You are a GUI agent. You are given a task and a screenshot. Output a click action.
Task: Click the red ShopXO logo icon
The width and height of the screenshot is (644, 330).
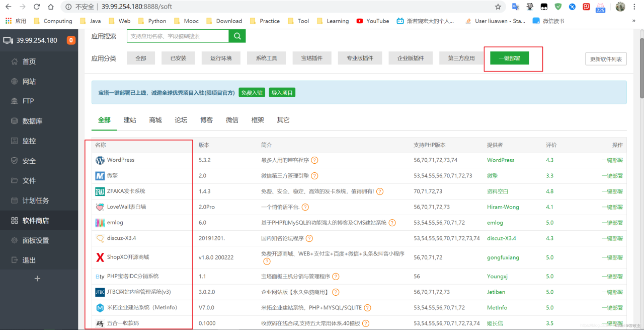click(100, 257)
